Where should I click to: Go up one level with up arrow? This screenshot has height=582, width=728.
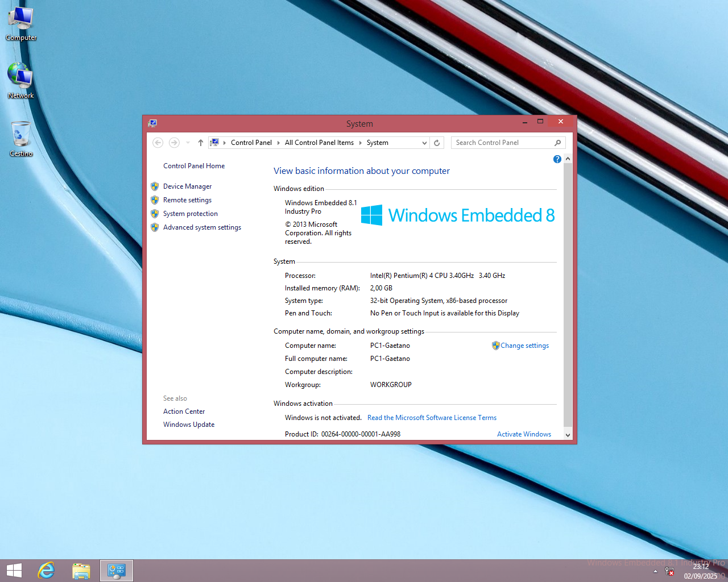tap(200, 143)
